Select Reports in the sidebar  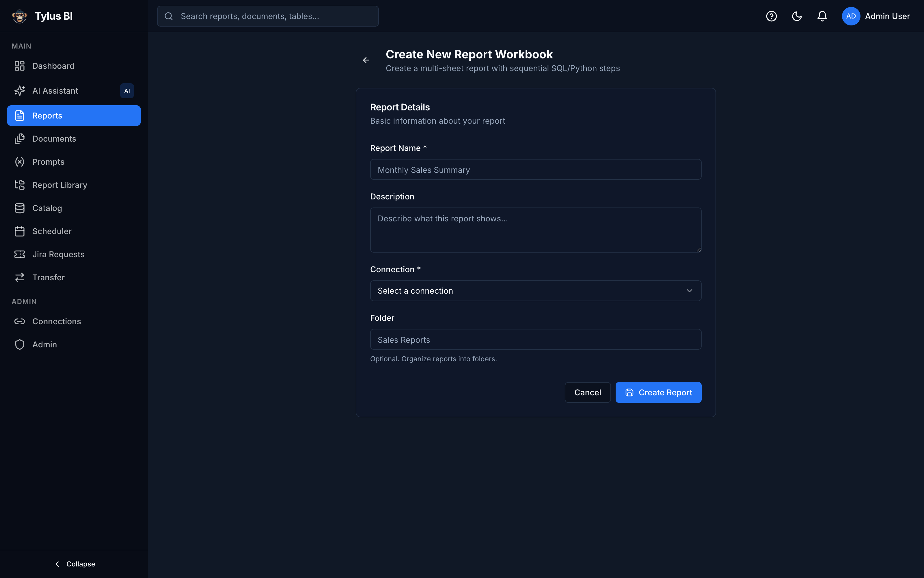pyautogui.click(x=74, y=115)
